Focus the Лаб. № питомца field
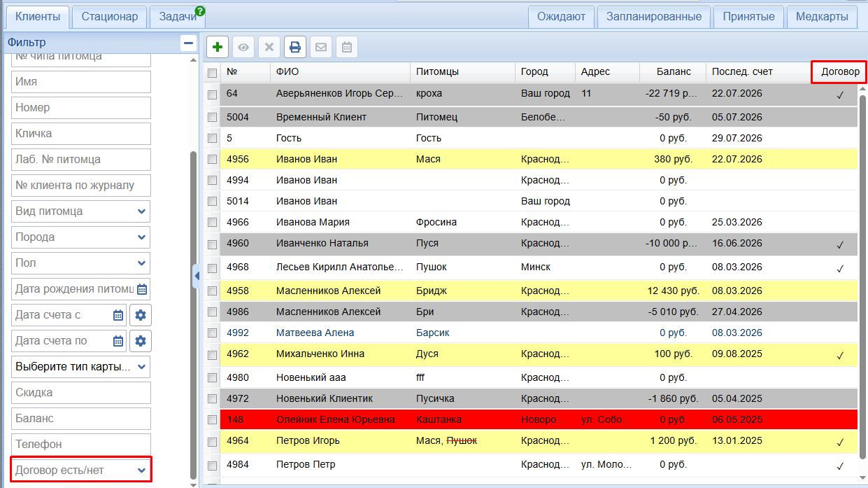This screenshot has width=868, height=488. coord(81,160)
